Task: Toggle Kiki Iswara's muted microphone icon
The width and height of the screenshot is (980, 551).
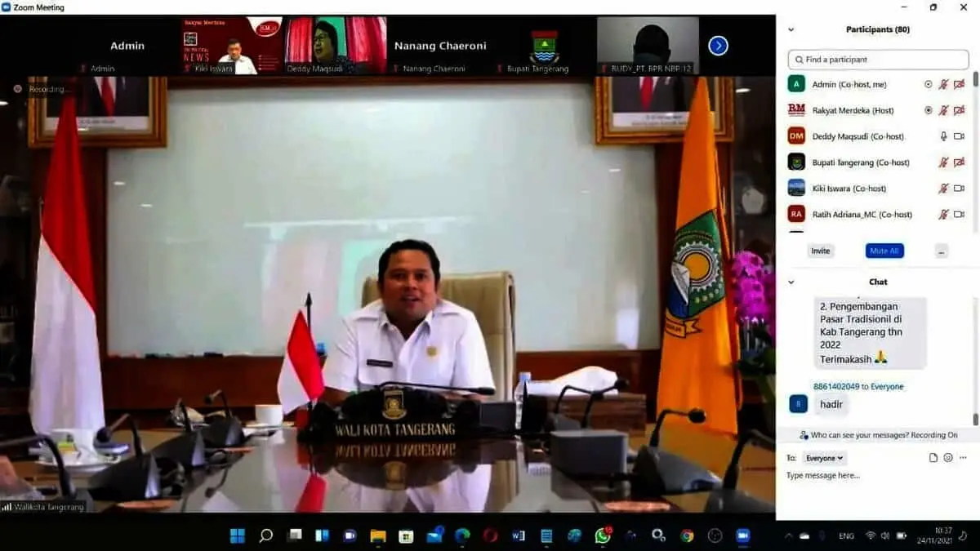Action: pos(943,189)
